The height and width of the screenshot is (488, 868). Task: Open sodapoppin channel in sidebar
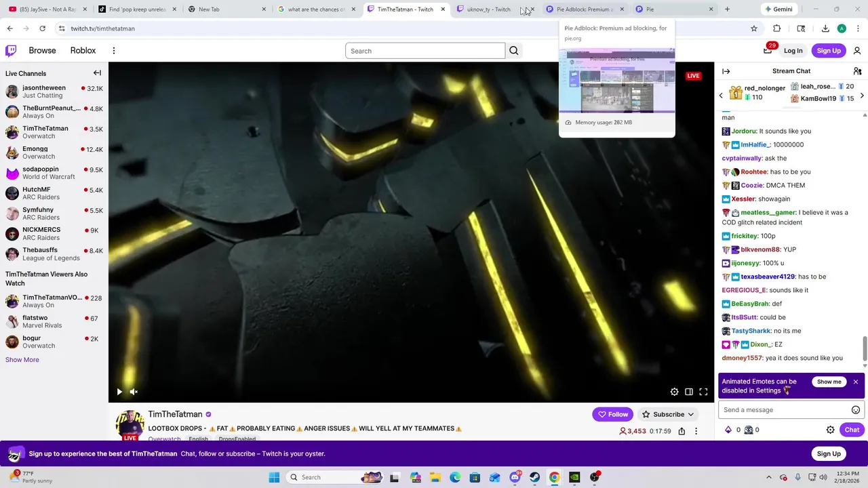(54, 173)
